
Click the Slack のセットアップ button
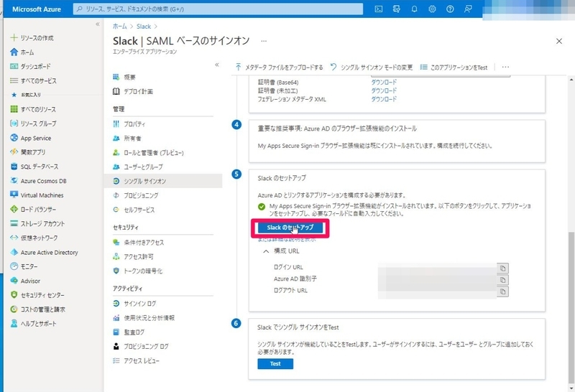coord(290,228)
